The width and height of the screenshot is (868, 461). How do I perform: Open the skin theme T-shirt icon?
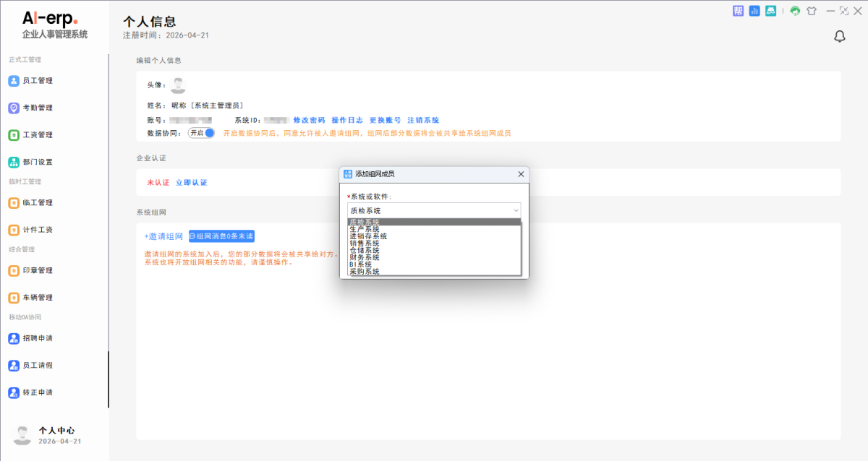click(811, 11)
